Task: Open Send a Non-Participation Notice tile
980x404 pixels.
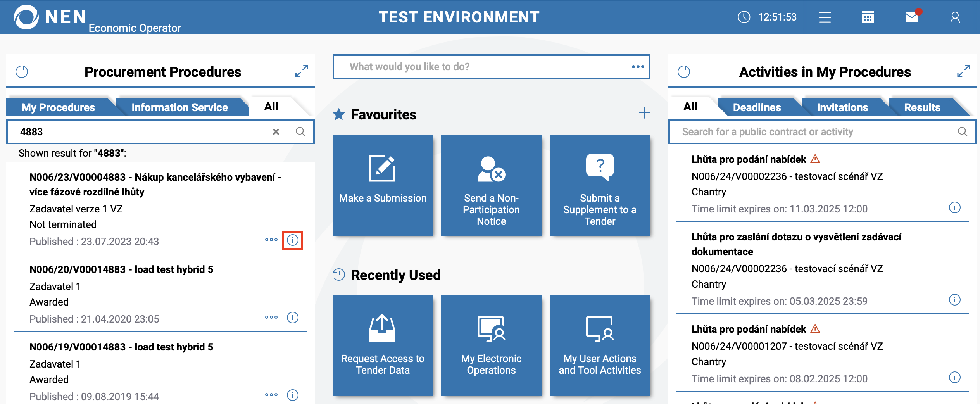Action: pyautogui.click(x=491, y=185)
